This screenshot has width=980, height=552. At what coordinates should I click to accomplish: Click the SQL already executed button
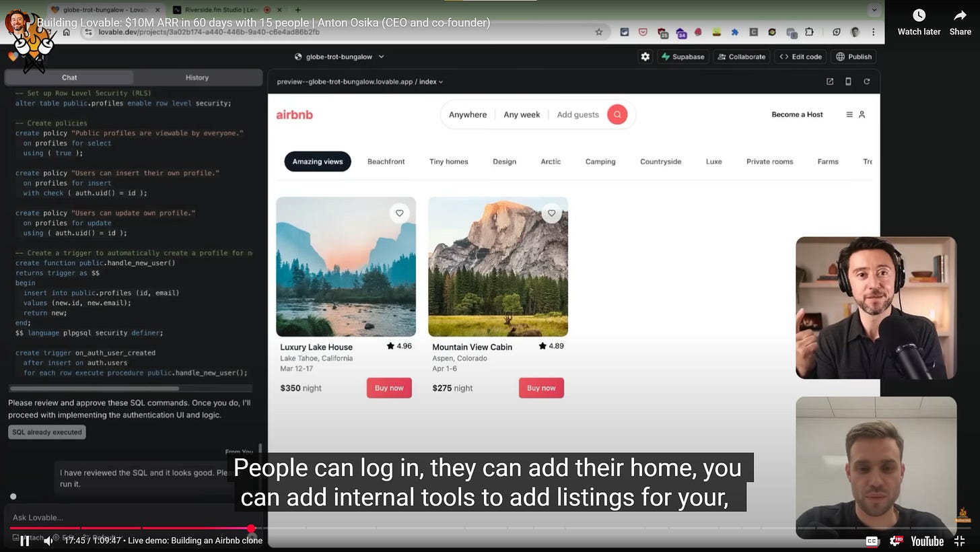[x=47, y=432]
